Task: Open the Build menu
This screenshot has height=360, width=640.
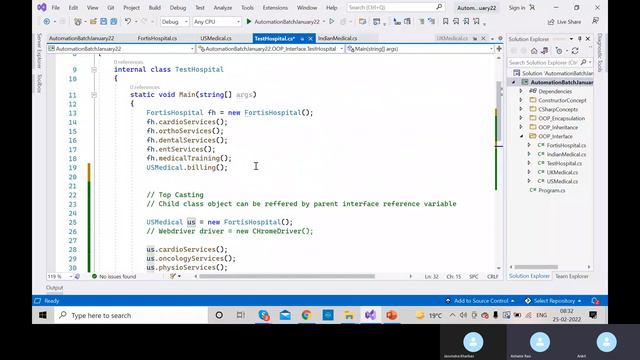Action: tap(155, 7)
